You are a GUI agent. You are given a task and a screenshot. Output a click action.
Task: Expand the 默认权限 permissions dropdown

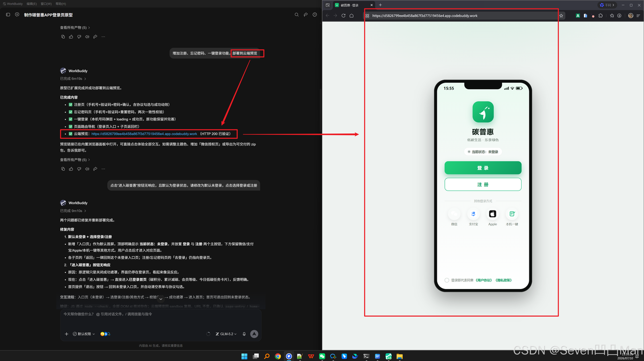click(x=84, y=334)
